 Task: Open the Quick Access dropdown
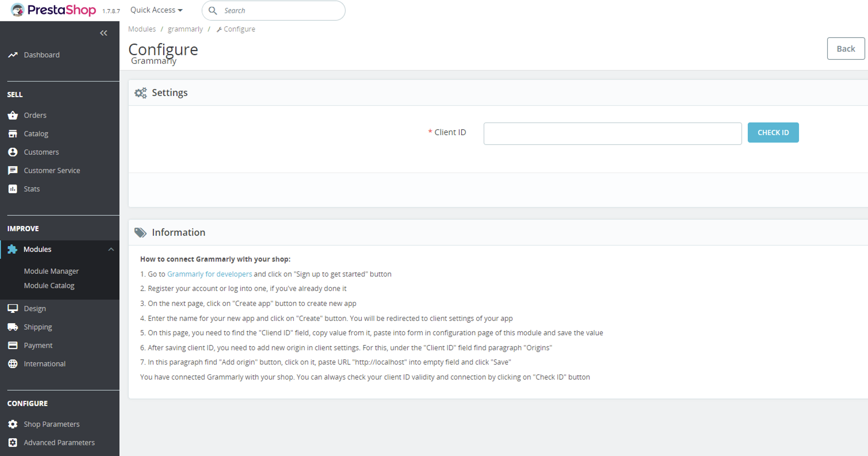coord(156,10)
